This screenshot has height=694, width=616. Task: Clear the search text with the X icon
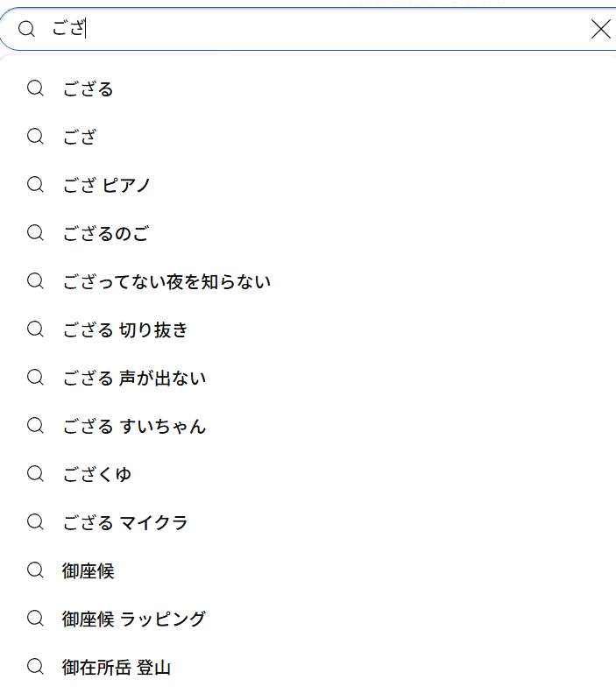[600, 30]
